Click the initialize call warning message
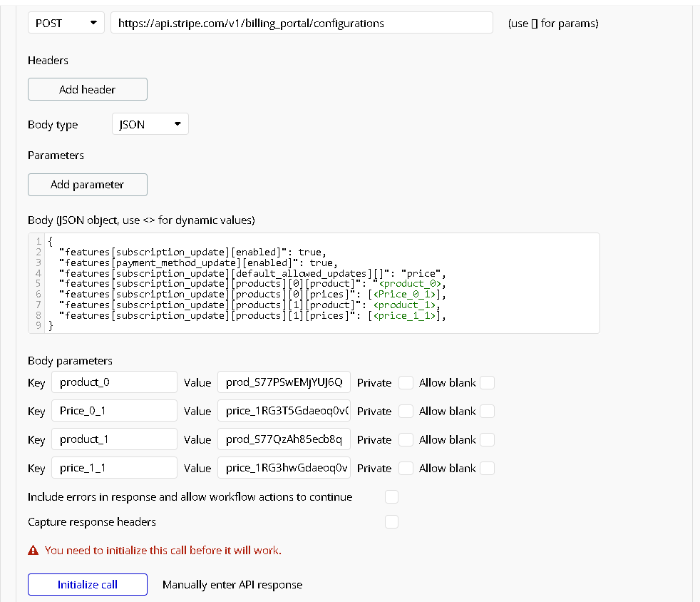The height and width of the screenshot is (602, 700). 163,550
